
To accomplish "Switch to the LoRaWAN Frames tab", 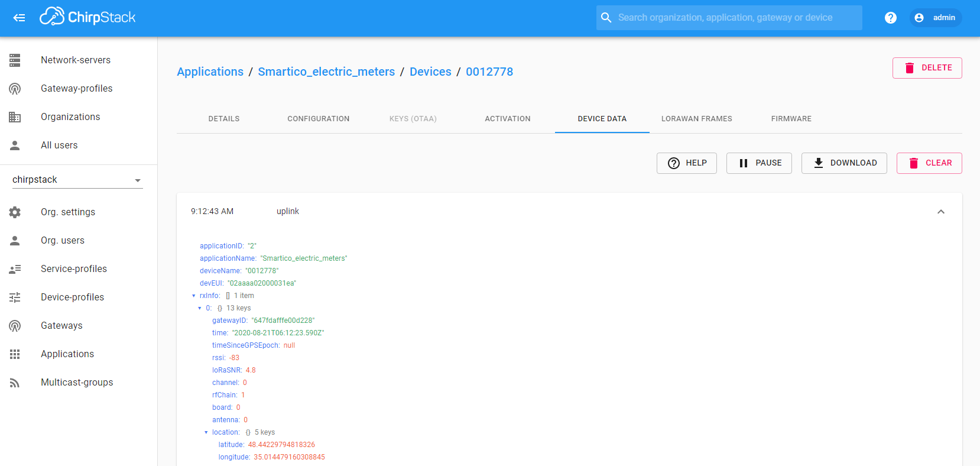I will coord(696,119).
